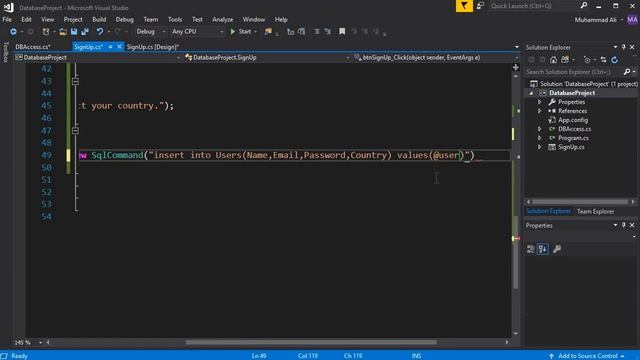
Task: Toggle the pin on SignUp.cs tab
Action: 110,47
